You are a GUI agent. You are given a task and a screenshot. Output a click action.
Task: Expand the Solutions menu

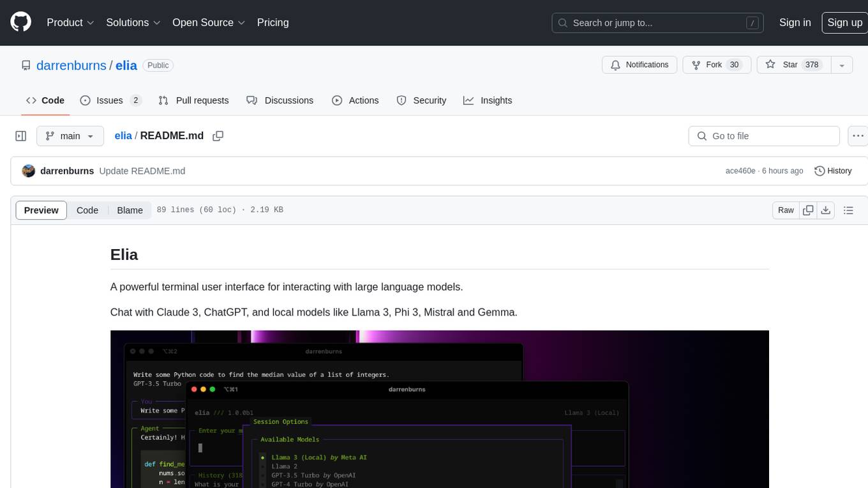[133, 22]
